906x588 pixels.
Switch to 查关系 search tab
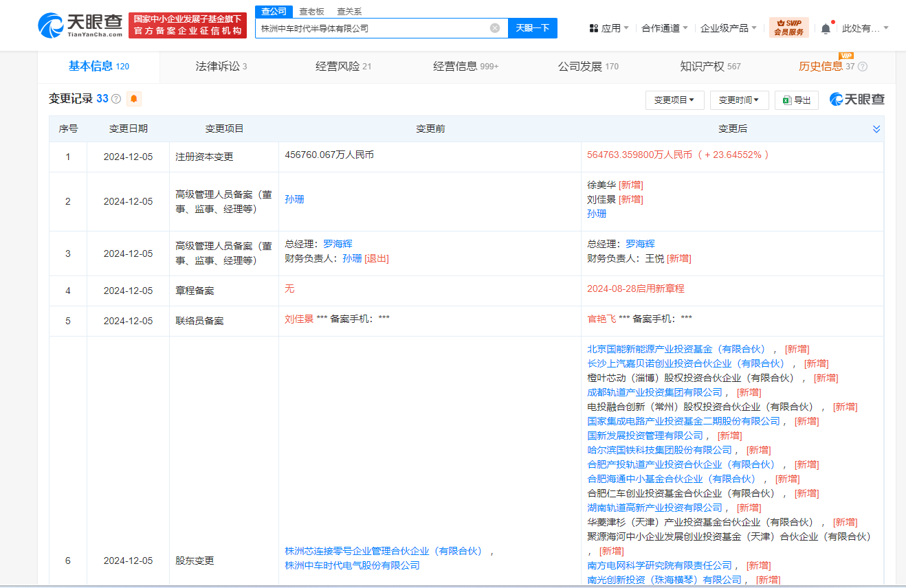349,12
